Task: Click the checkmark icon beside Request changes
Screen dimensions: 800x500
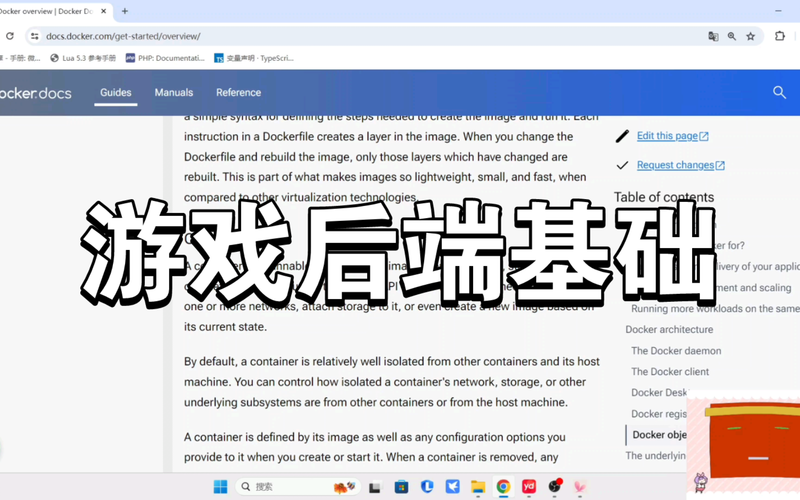Action: pyautogui.click(x=622, y=165)
